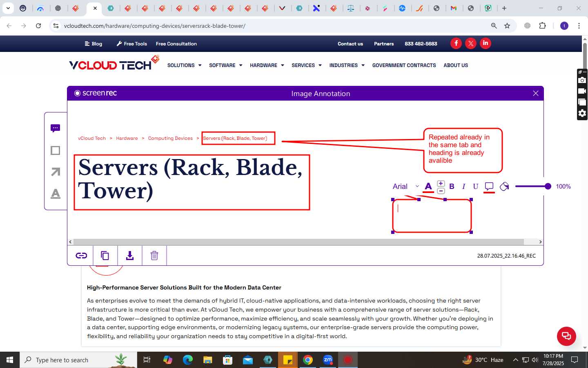This screenshot has height=368, width=588.
Task: Click the 833 482-5683 phone number
Action: coord(421,44)
